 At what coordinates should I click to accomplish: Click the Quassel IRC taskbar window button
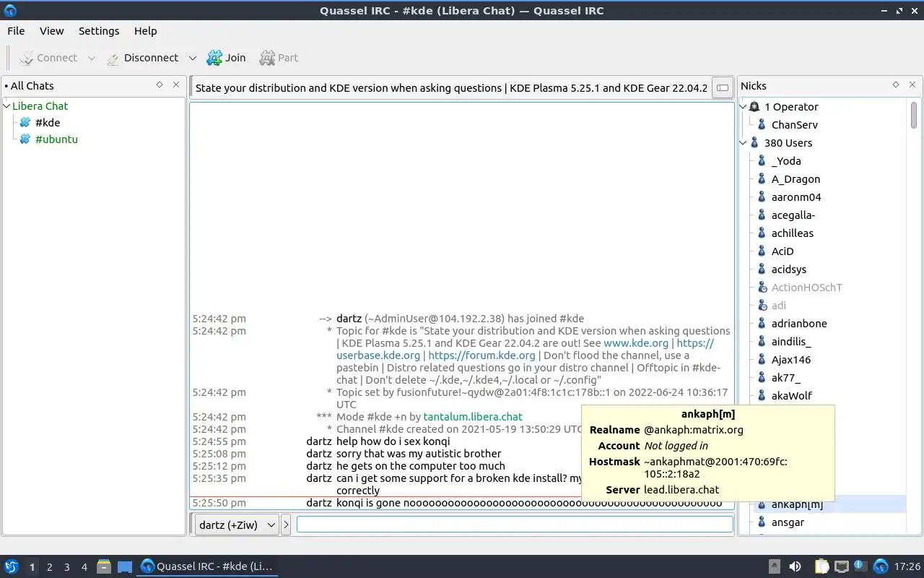coord(208,567)
